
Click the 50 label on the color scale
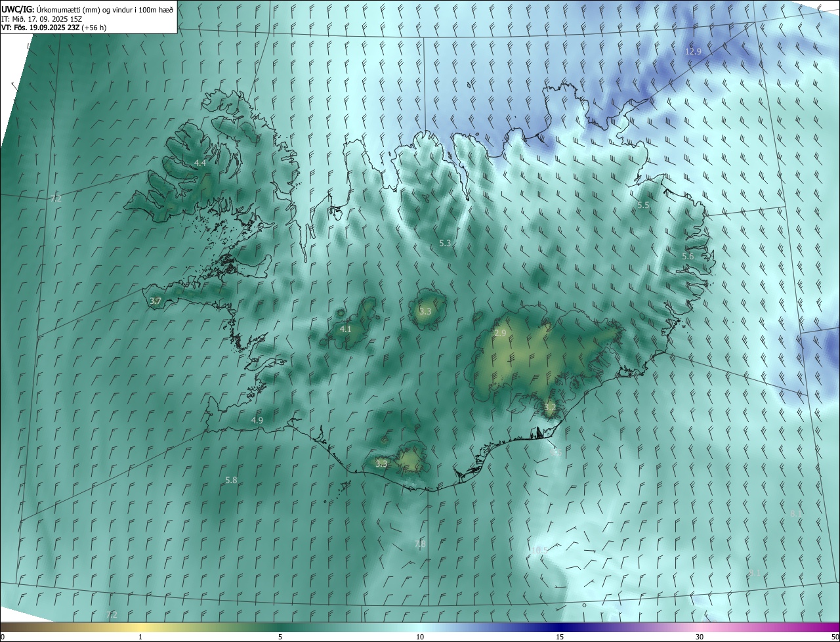point(835,637)
